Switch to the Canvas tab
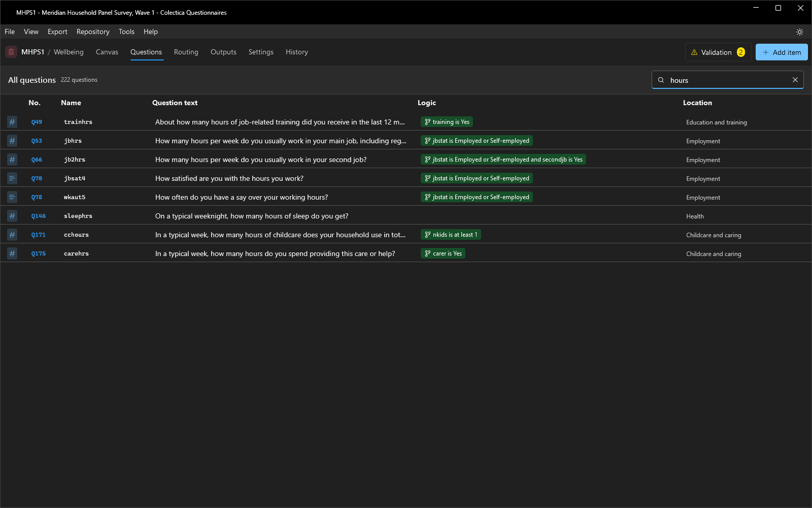Image resolution: width=812 pixels, height=508 pixels. coord(107,52)
